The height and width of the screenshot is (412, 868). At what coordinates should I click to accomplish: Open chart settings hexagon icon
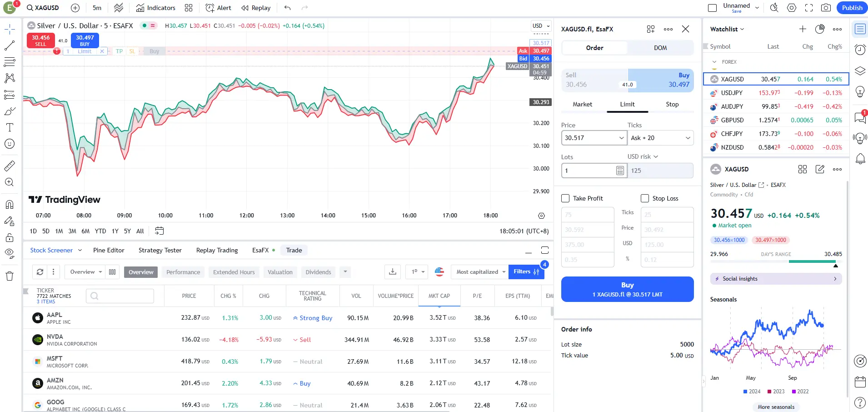pyautogui.click(x=792, y=8)
